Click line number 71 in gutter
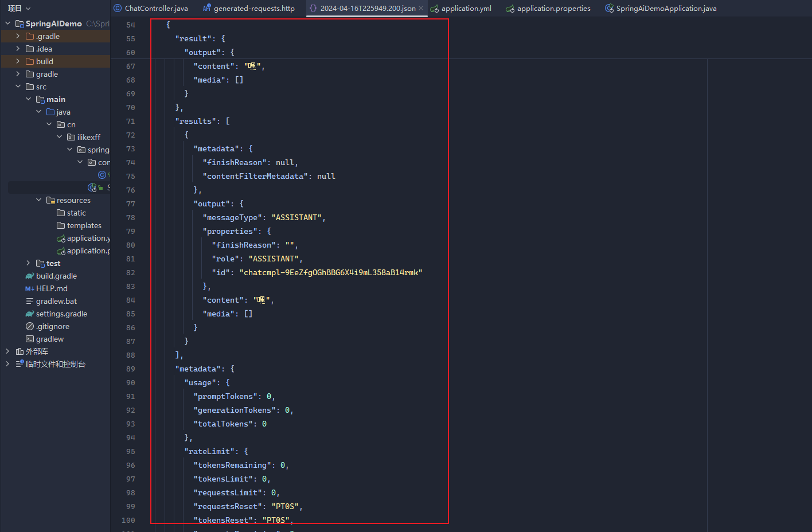812x532 pixels. [x=131, y=121]
